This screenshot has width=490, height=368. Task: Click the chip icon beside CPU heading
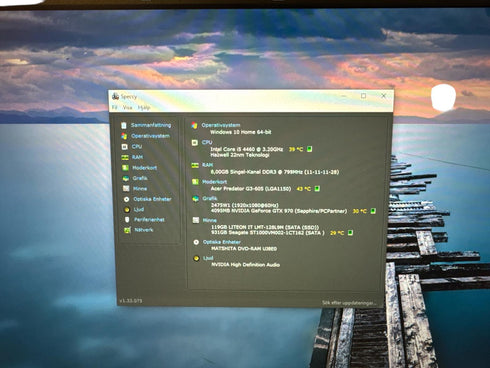(x=195, y=143)
